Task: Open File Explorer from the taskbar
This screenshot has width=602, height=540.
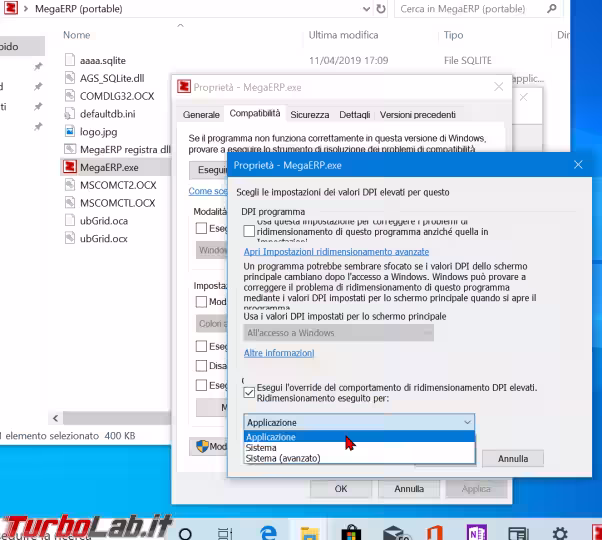Action: tap(309, 533)
